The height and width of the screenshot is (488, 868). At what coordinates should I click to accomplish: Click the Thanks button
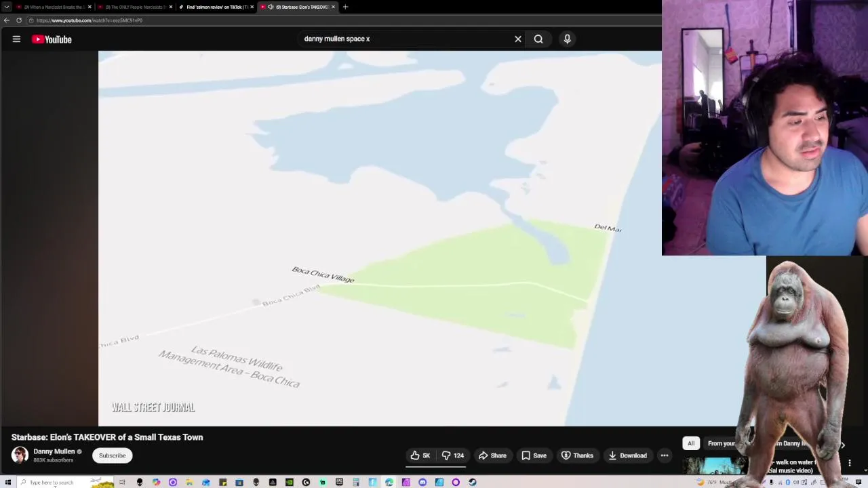(x=577, y=455)
